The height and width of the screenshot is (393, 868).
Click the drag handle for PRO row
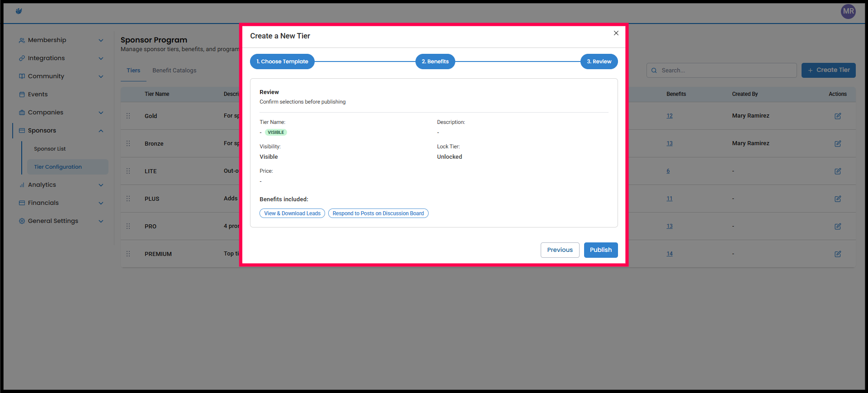pyautogui.click(x=128, y=226)
